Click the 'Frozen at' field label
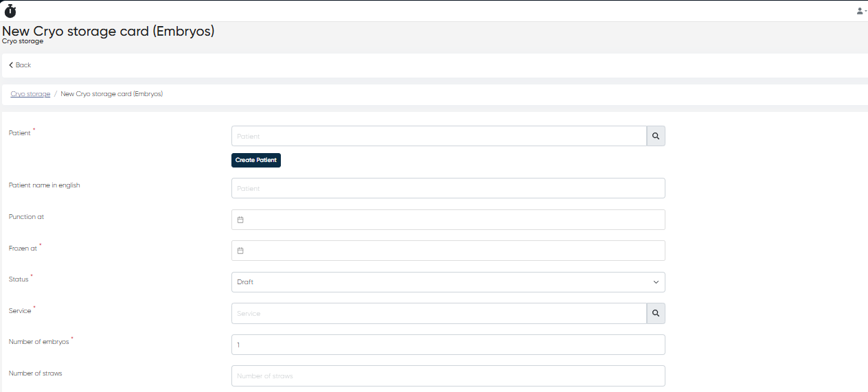Image resolution: width=868 pixels, height=392 pixels. [x=23, y=249]
